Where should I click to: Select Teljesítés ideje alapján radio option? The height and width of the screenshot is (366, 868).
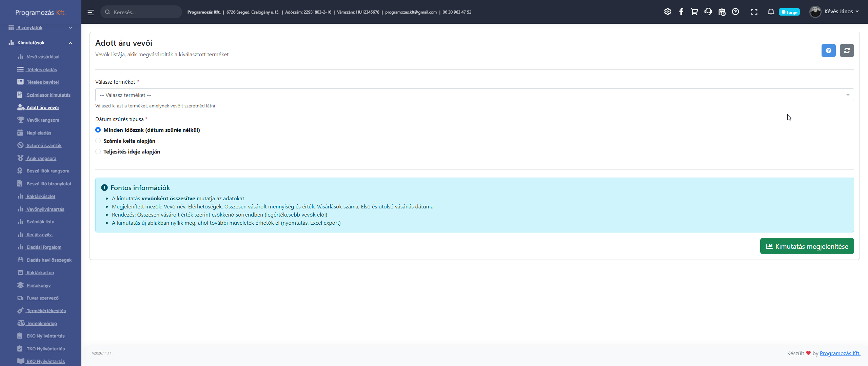(x=98, y=151)
